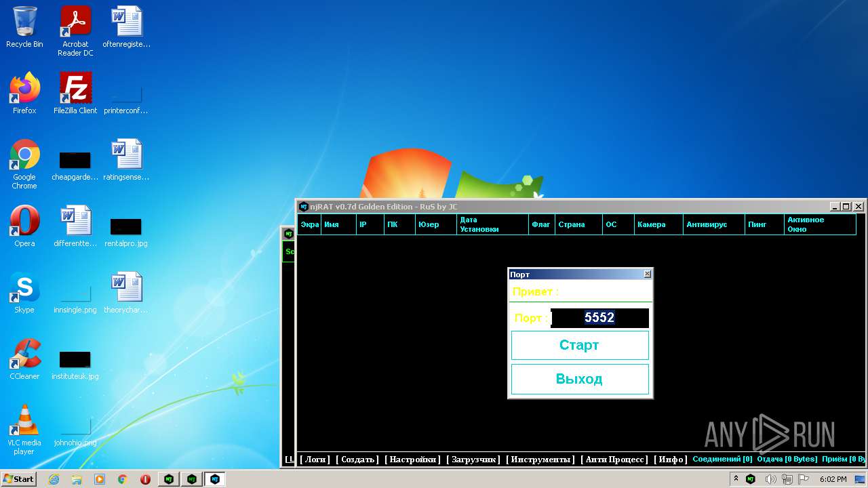
Task: Sort by the IP column header
Action: (370, 224)
